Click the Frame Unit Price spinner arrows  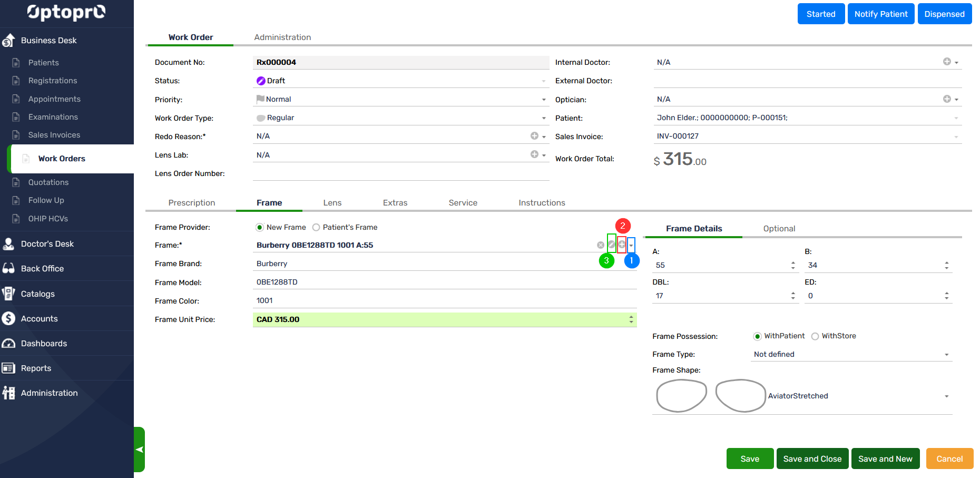pyautogui.click(x=631, y=319)
